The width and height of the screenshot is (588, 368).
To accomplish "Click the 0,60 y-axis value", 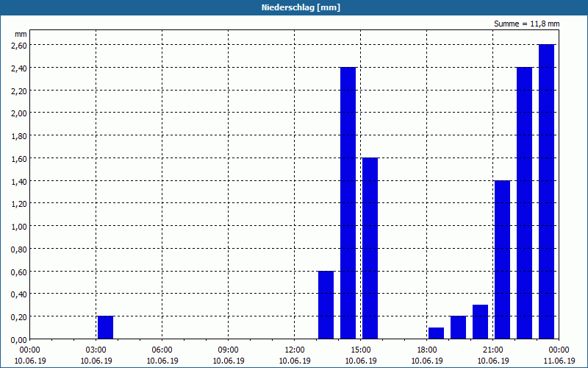I will coord(19,272).
